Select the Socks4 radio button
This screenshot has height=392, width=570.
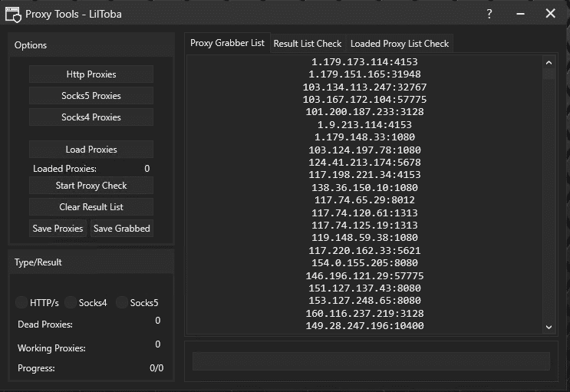pos(72,303)
